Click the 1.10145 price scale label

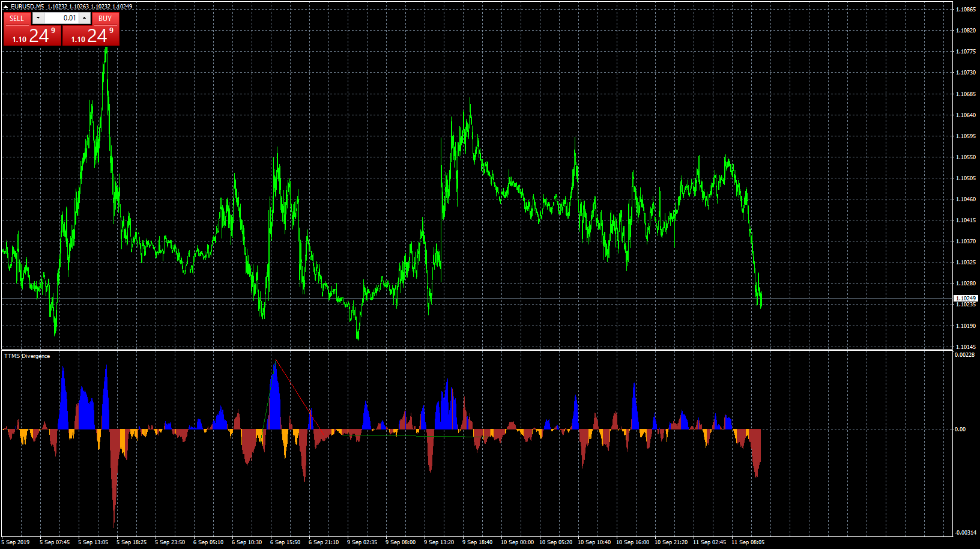click(x=966, y=347)
